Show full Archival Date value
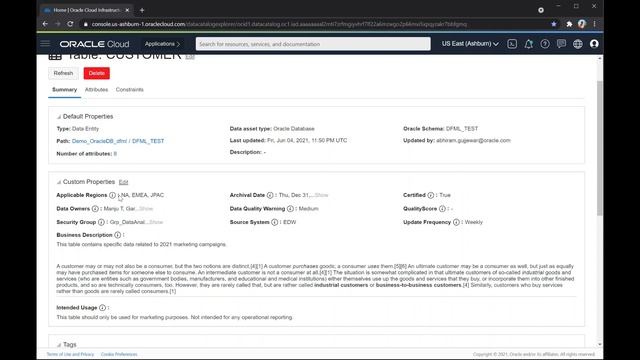The width and height of the screenshot is (640, 360). pos(321,195)
